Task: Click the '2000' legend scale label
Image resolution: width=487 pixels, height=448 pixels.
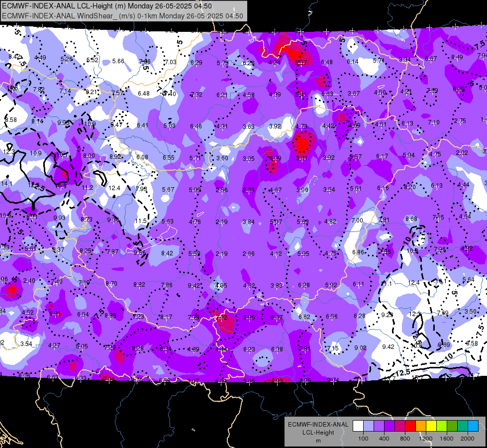Action: (468, 439)
